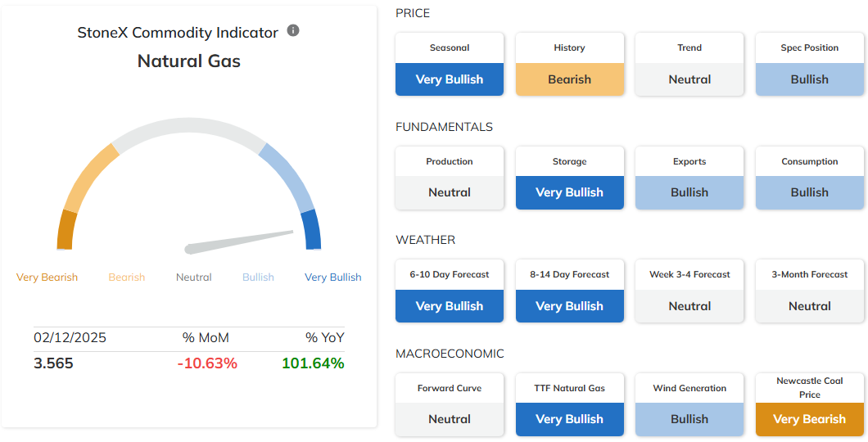The width and height of the screenshot is (868, 442).
Task: Click the WEATHER section heading
Action: tap(426, 240)
